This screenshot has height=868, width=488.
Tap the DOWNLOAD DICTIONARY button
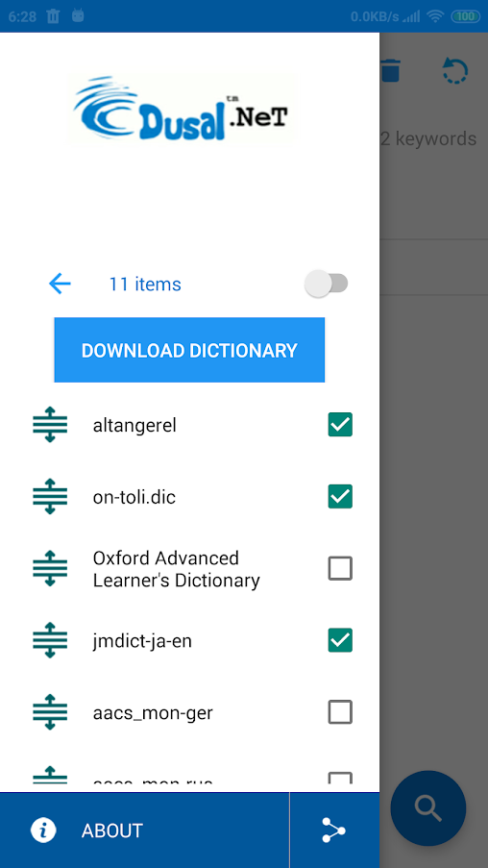click(189, 350)
